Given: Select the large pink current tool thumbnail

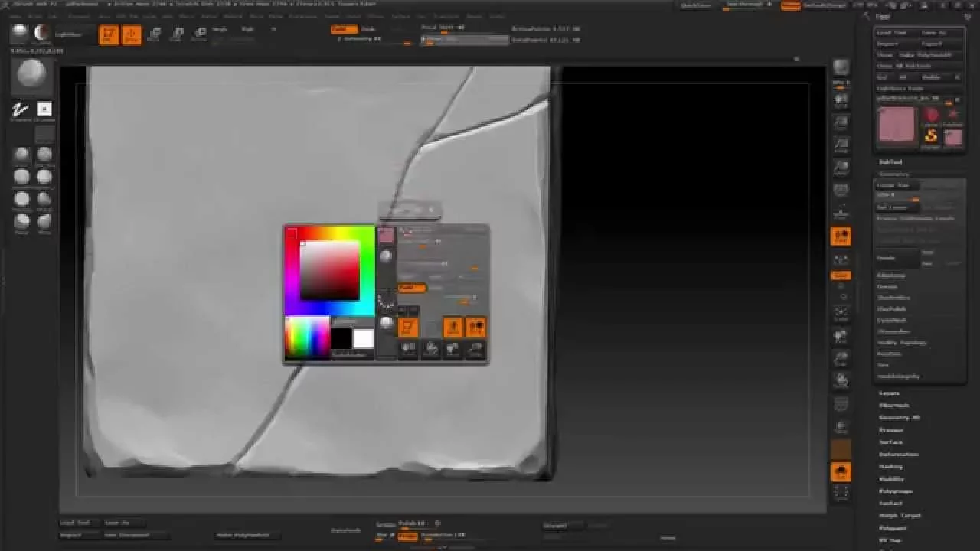Looking at the screenshot, I should (897, 126).
